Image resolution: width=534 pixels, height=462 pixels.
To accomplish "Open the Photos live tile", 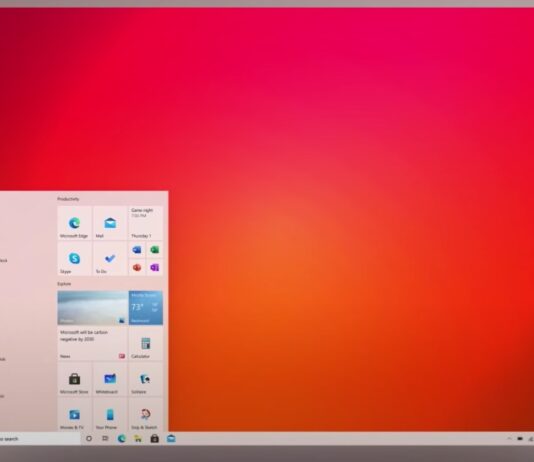I will [93, 308].
